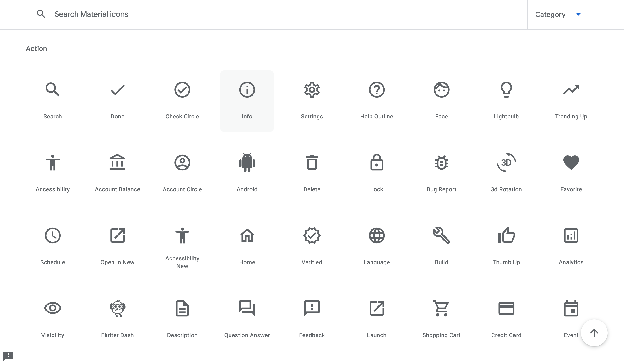Click the Lock icon

[376, 163]
